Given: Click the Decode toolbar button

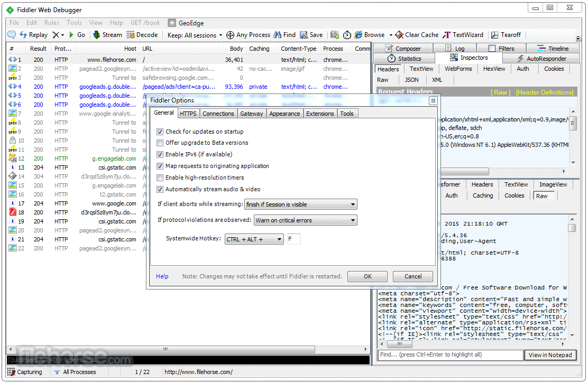Looking at the screenshot, I should (142, 35).
